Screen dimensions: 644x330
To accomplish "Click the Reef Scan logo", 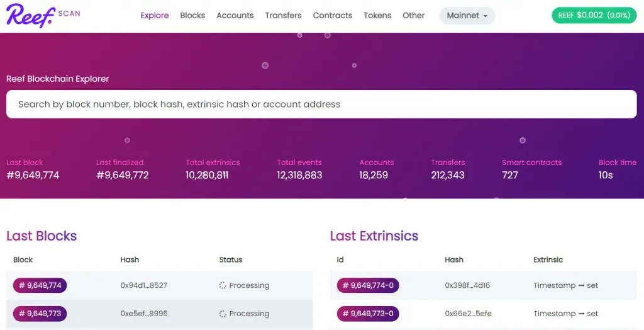I will point(43,15).
